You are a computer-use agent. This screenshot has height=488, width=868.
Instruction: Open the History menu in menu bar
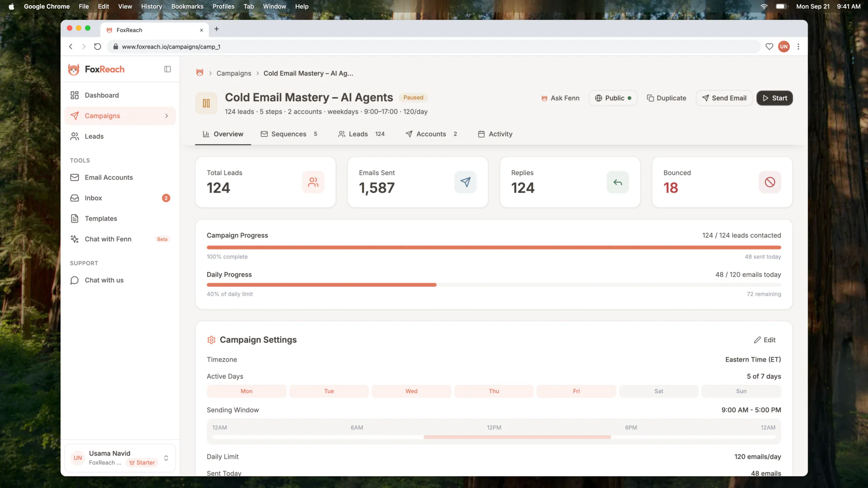pyautogui.click(x=151, y=7)
